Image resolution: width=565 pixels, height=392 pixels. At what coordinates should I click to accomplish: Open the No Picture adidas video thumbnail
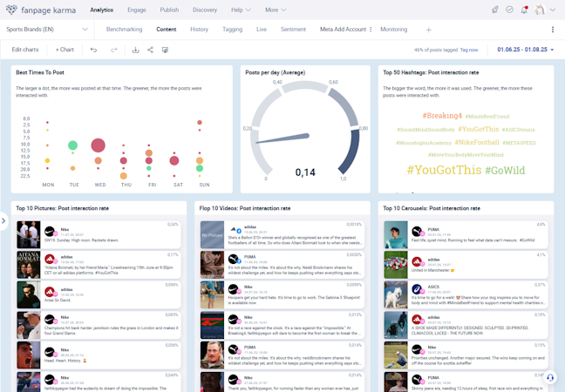(x=212, y=234)
